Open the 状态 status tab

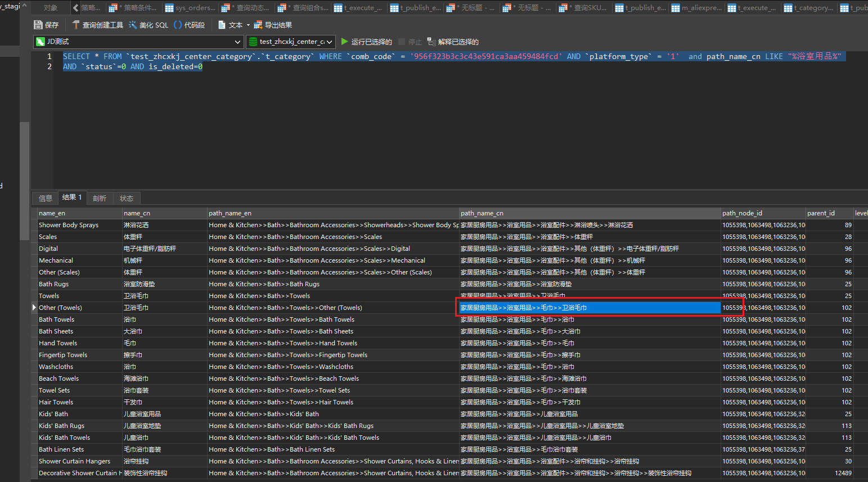(x=127, y=198)
